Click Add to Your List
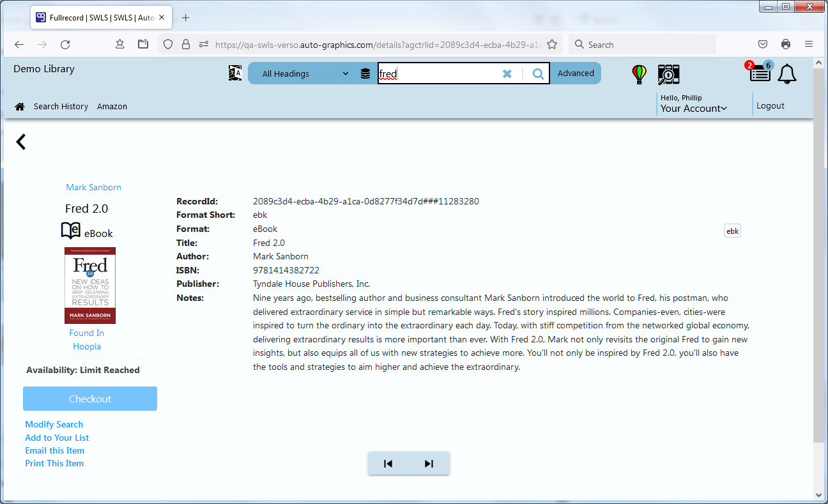This screenshot has height=504, width=828. point(57,438)
